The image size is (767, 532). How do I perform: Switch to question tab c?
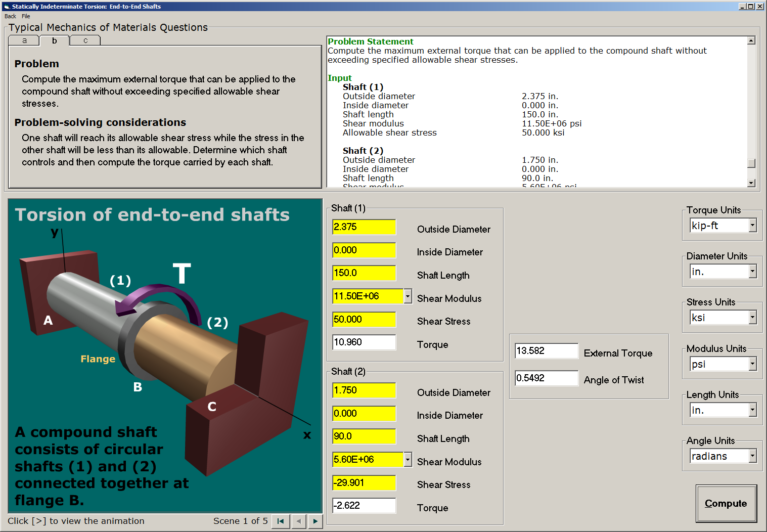point(85,40)
